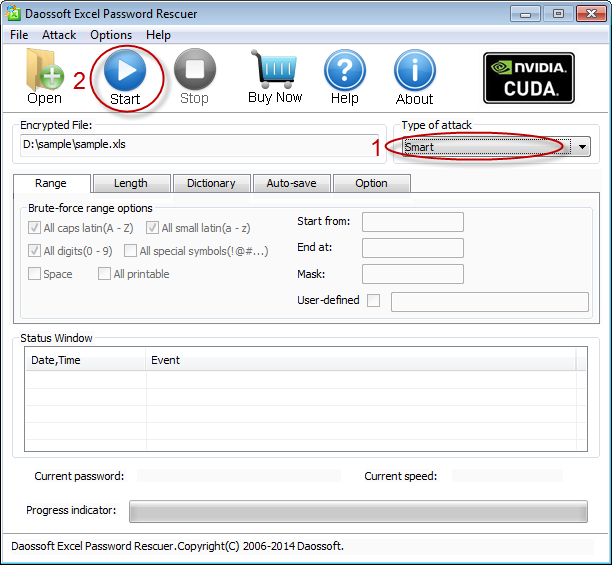Click the Current speed label

400,476
